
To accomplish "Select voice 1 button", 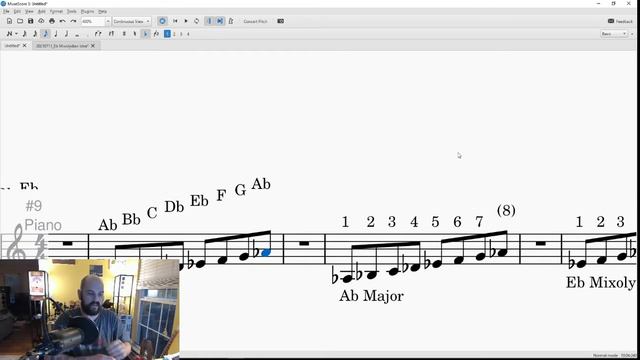I will (167, 34).
